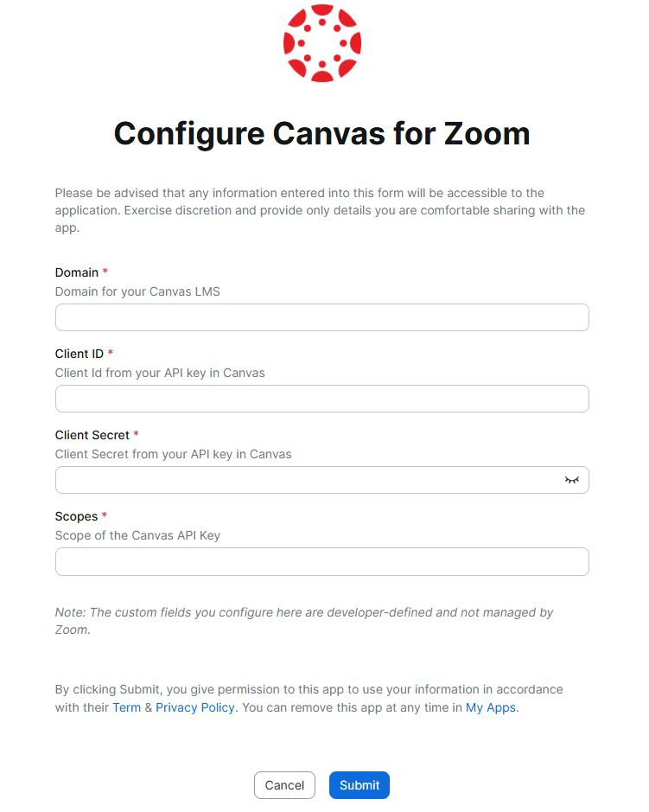Open the Term link

point(126,707)
